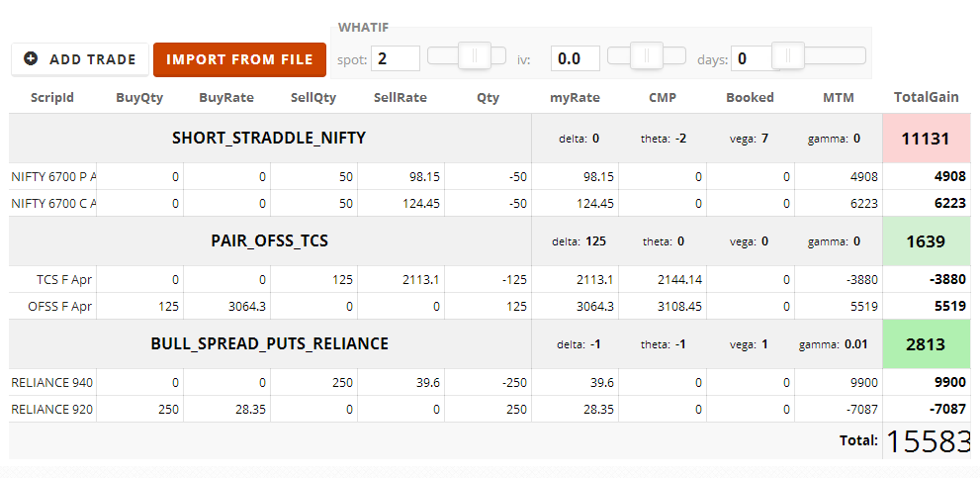This screenshot has width=980, height=478.
Task: Click the MTM column header
Action: 839,97
